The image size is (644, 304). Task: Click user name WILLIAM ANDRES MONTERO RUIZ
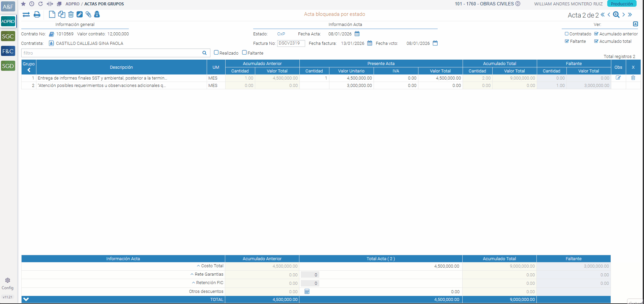click(x=568, y=4)
